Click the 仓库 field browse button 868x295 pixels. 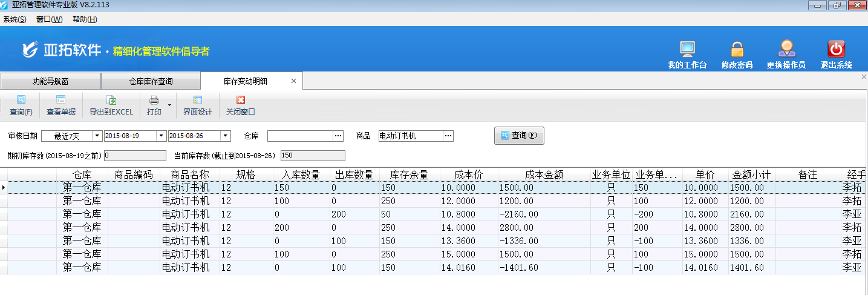point(338,136)
